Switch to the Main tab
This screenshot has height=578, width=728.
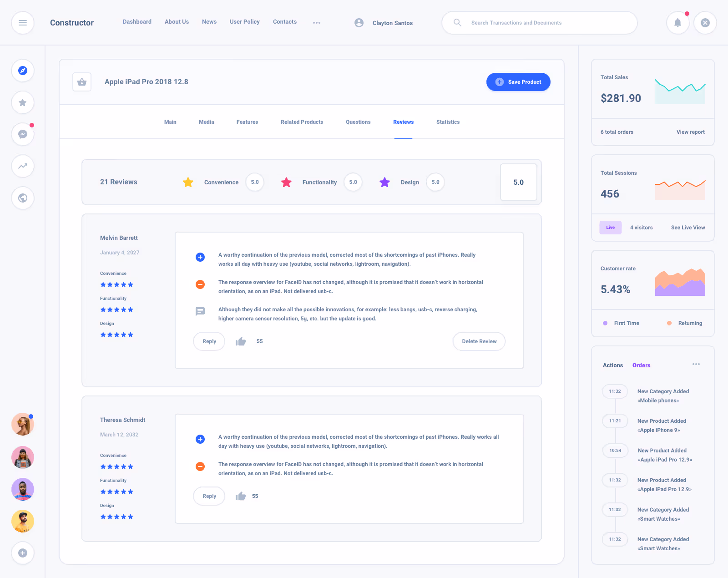click(x=170, y=122)
